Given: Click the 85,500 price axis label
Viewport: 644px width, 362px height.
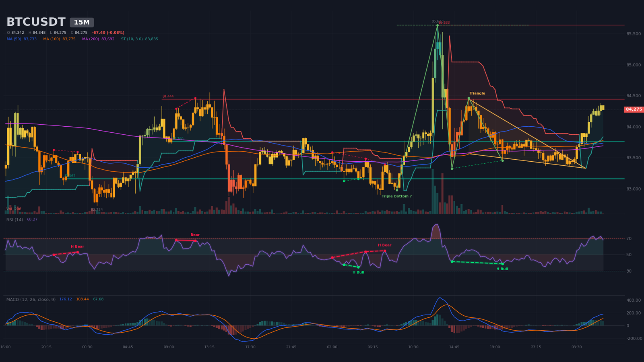Looking at the screenshot, I should [634, 34].
